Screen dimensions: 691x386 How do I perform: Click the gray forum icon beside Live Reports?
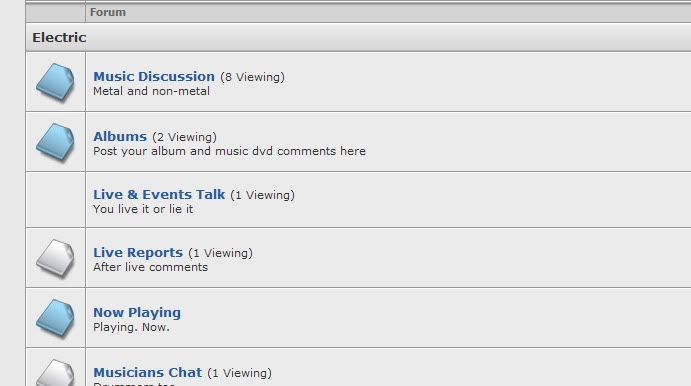coord(55,258)
